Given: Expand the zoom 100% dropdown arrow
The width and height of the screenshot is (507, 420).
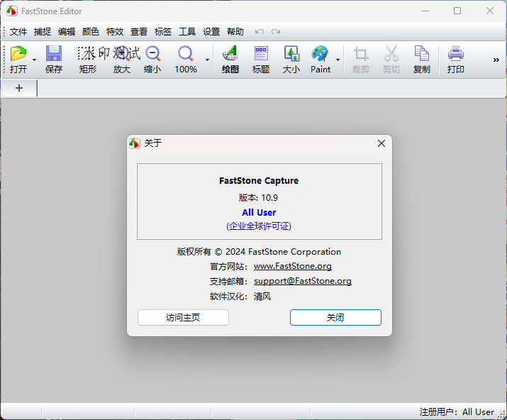Looking at the screenshot, I should coord(207,60).
